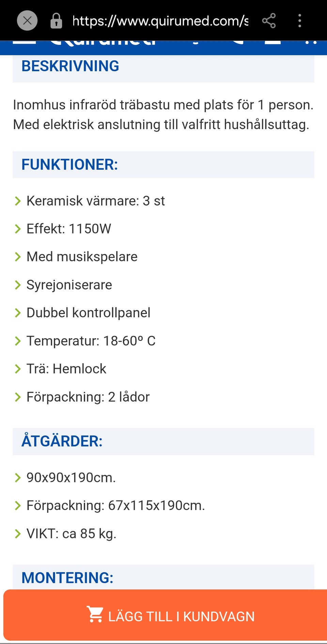Select the FUNKTIONER section header
This screenshot has width=327, height=644.
point(69,165)
